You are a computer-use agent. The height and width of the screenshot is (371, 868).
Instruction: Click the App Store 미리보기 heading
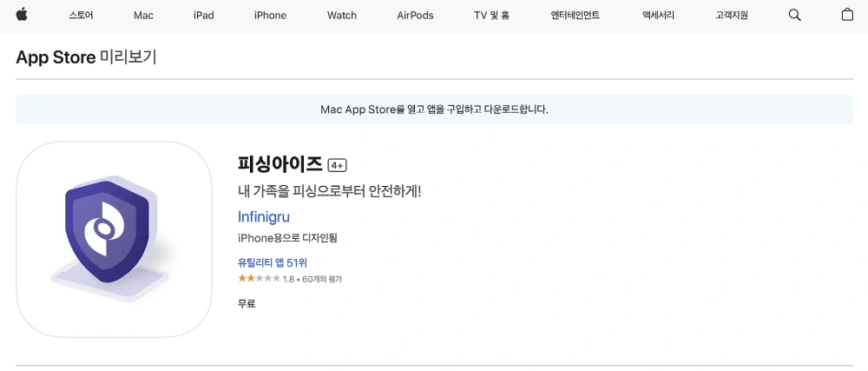(x=86, y=57)
